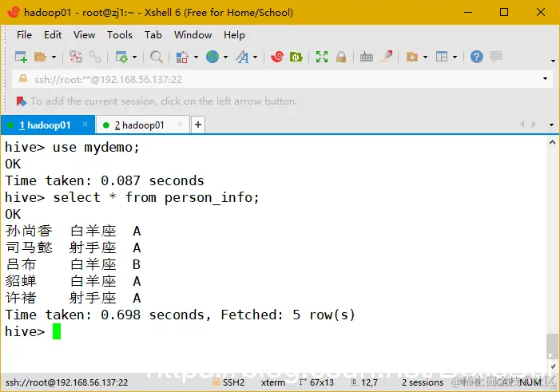Close the 1 hadoop01 tab
Viewport: 560px width, 392px height.
[85, 125]
